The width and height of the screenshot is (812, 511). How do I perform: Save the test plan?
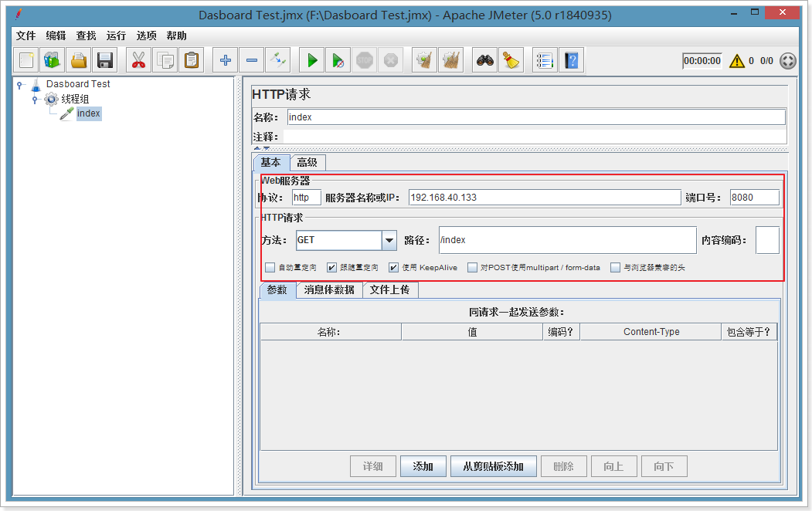104,59
